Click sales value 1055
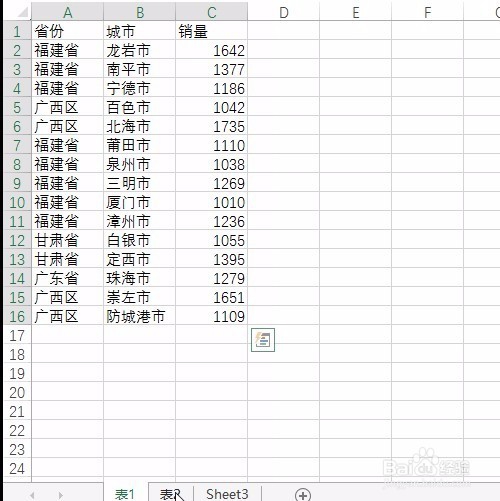 click(212, 240)
